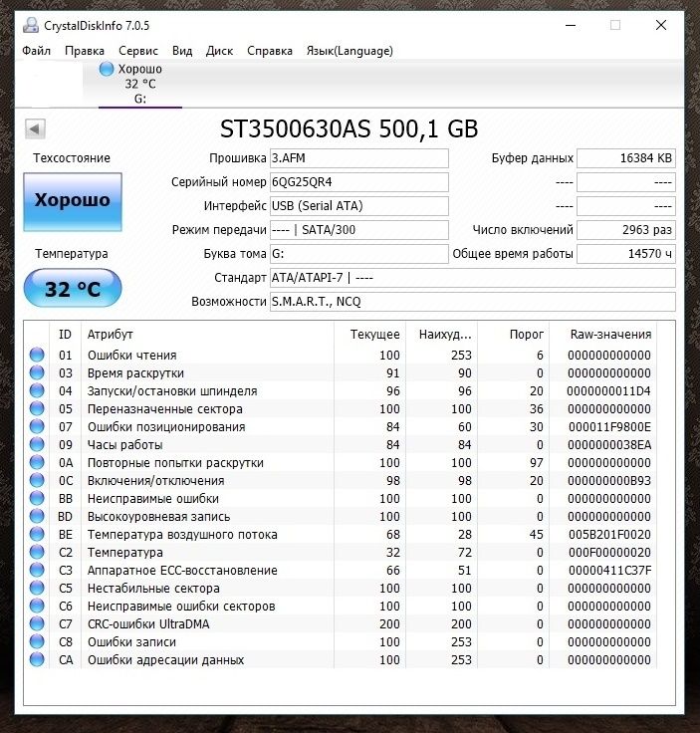Click the previous disk arrow button
This screenshot has height=733, width=700.
click(35, 128)
